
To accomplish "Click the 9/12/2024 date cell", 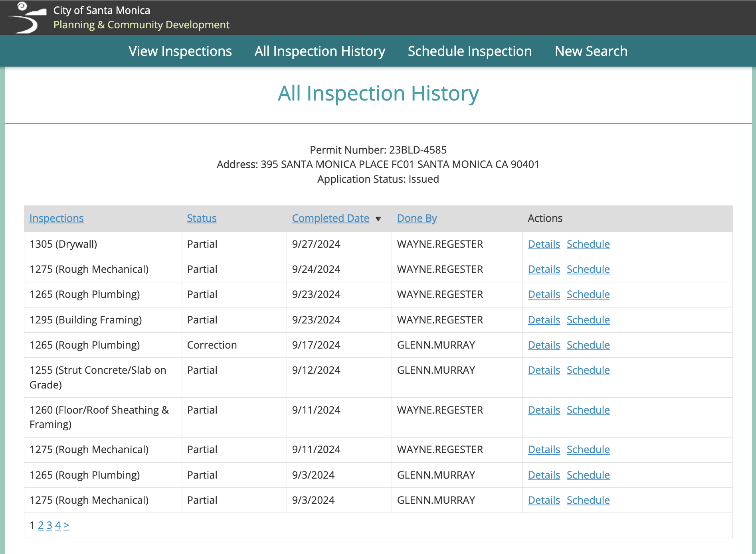I will click(339, 377).
